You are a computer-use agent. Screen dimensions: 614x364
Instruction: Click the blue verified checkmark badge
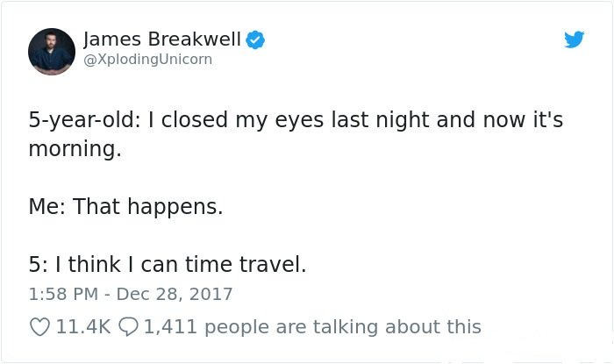[x=255, y=39]
